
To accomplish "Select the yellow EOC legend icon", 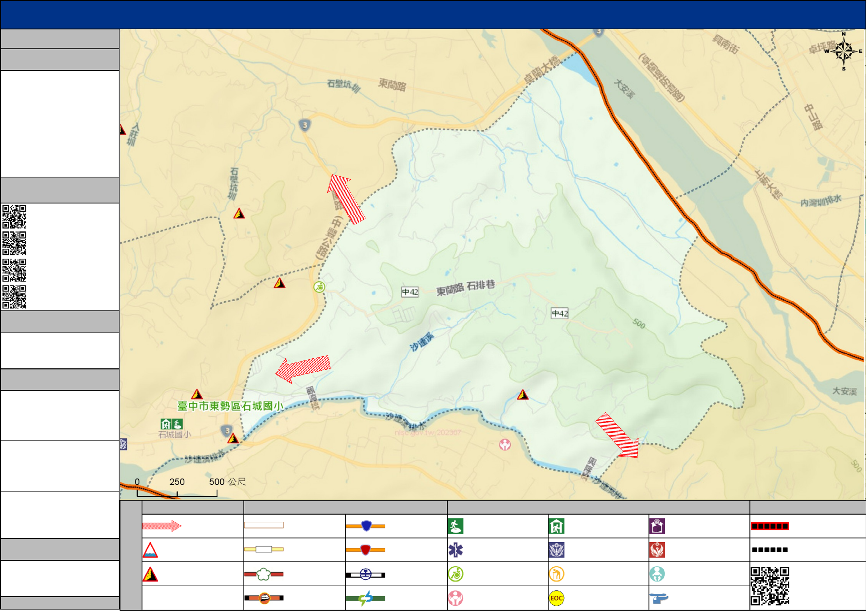I will (557, 599).
